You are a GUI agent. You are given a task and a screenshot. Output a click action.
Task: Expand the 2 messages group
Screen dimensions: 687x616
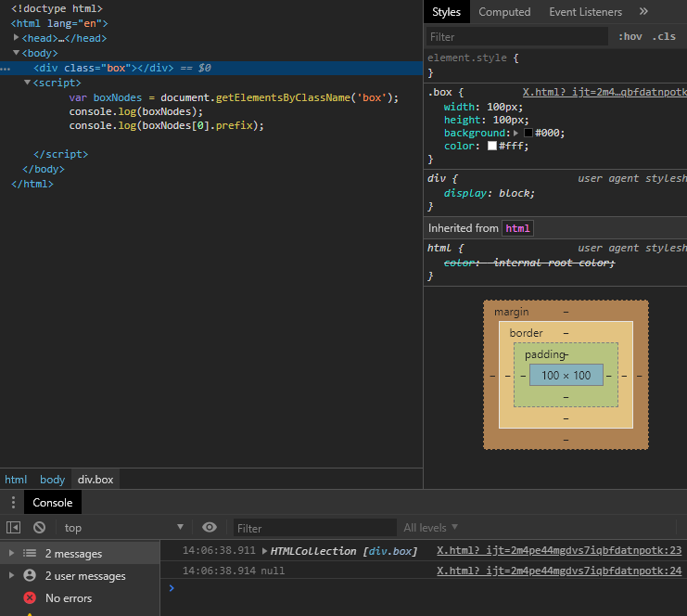coord(11,553)
